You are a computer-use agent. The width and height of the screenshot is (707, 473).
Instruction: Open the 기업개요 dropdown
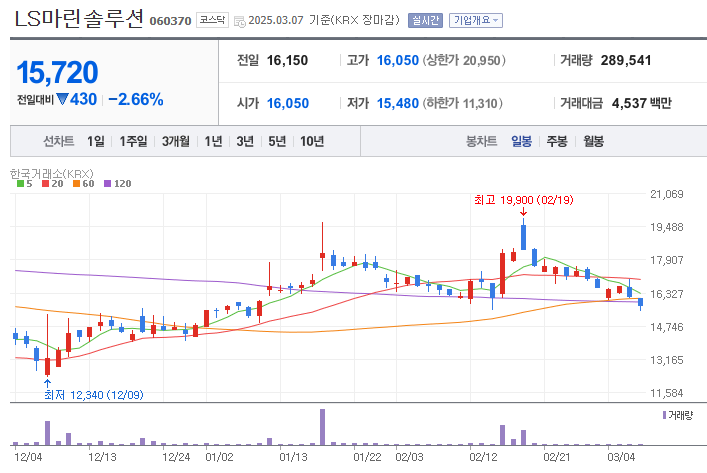click(476, 20)
